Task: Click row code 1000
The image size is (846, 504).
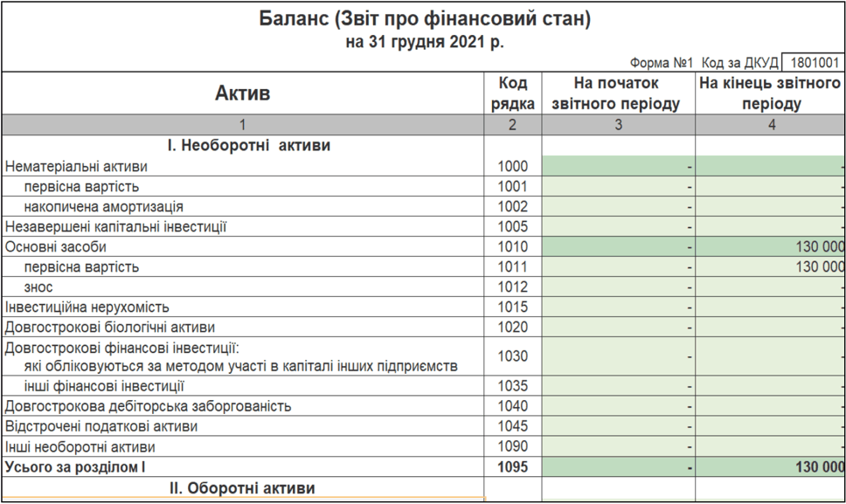Action: pos(512,167)
